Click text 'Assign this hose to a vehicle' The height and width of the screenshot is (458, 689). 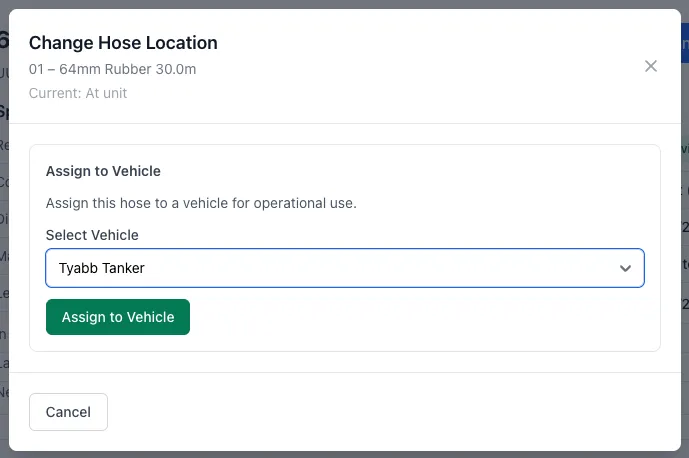137,203
